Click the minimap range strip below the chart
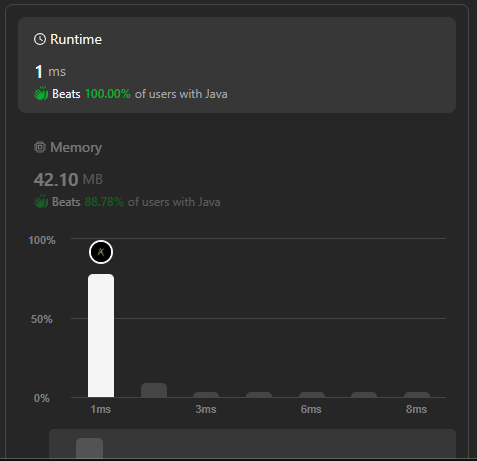 pos(252,444)
